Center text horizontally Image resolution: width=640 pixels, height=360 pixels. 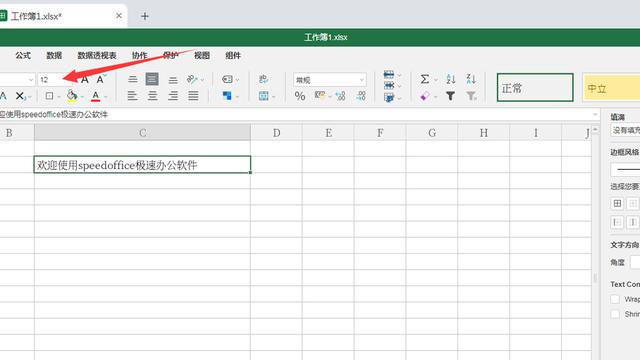[x=153, y=96]
